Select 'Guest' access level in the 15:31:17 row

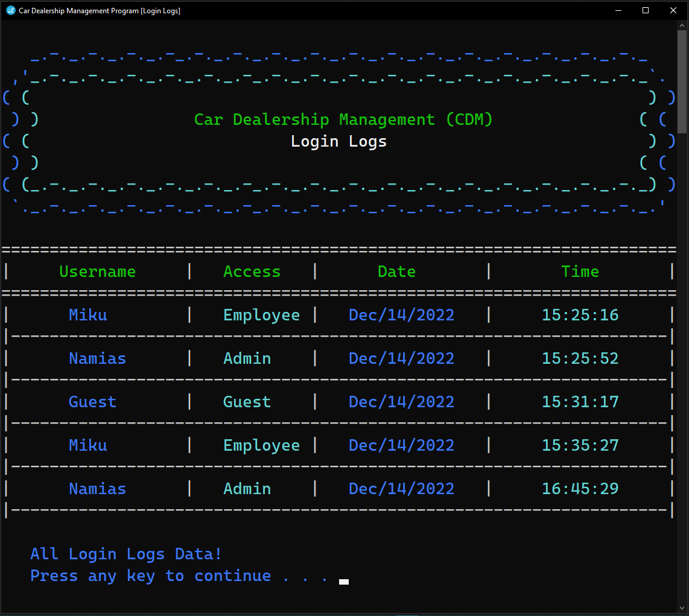pos(247,402)
